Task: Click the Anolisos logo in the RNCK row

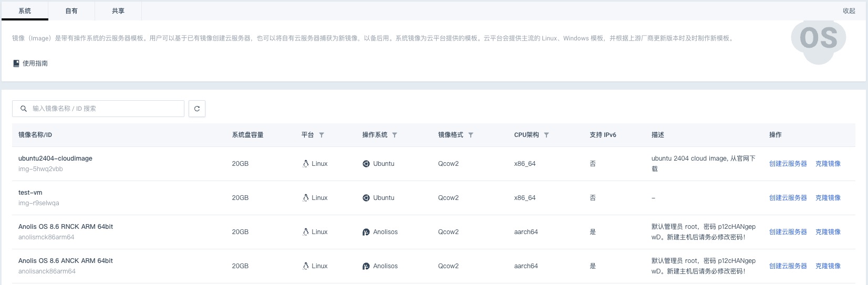Action: coord(366,232)
